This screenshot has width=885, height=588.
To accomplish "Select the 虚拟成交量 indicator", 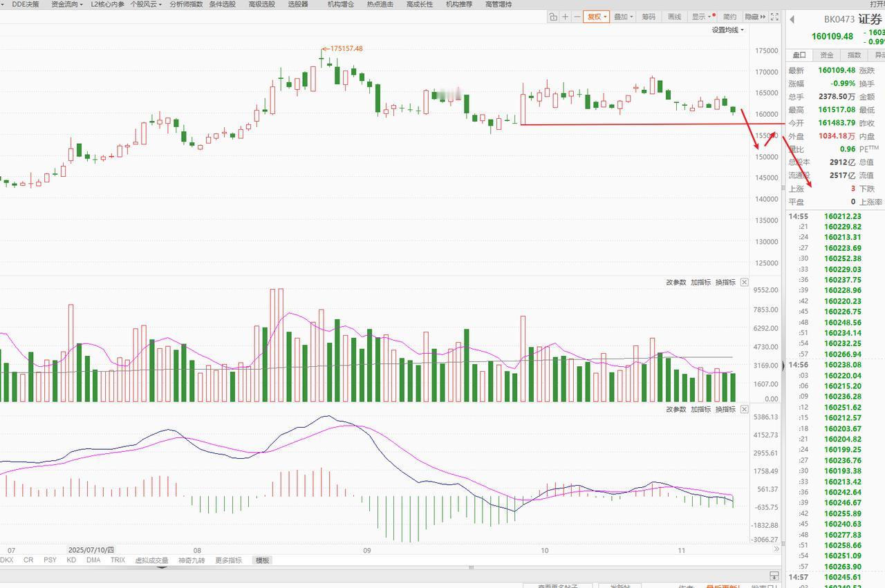I will point(151,560).
